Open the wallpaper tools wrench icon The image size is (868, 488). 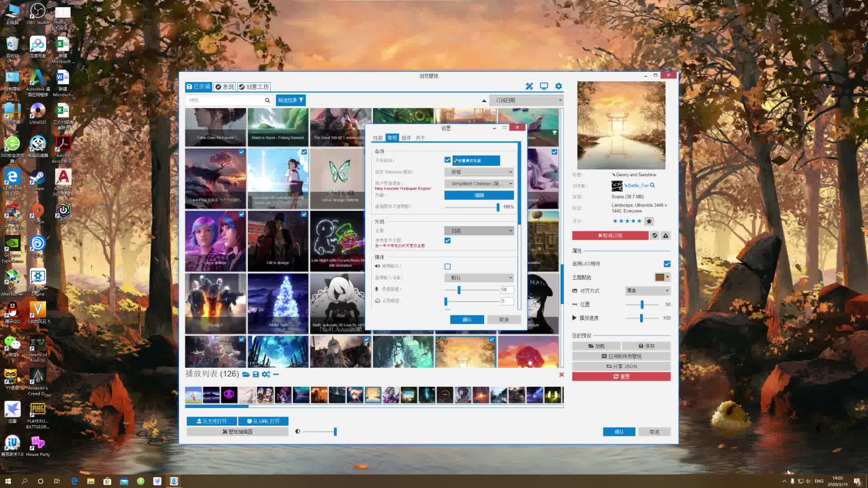tap(529, 86)
